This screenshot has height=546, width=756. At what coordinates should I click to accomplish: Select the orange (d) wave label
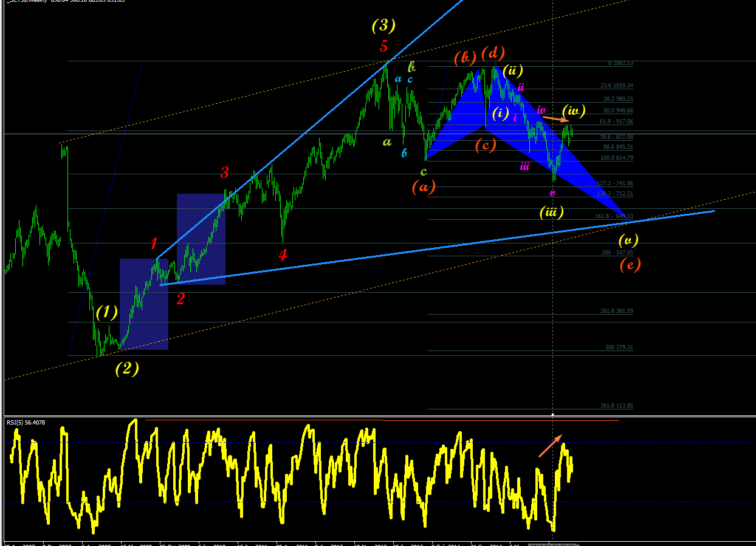pyautogui.click(x=493, y=53)
